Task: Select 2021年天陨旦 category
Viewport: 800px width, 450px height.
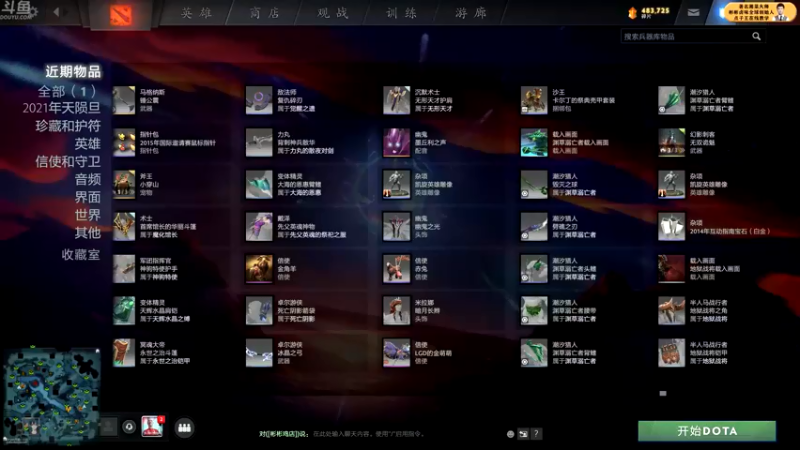Action: 61,108
